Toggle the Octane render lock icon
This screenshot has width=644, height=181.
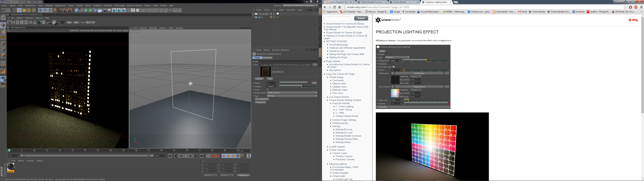(35, 22)
